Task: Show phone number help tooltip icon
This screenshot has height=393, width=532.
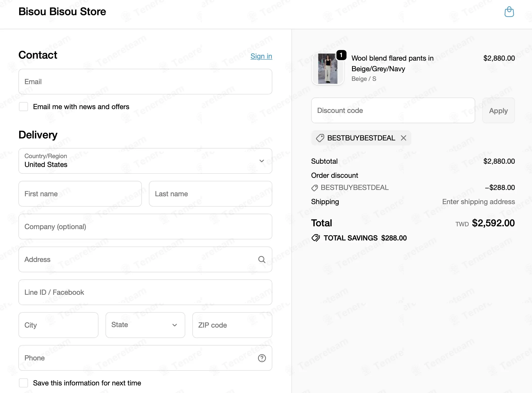Action: (x=262, y=358)
